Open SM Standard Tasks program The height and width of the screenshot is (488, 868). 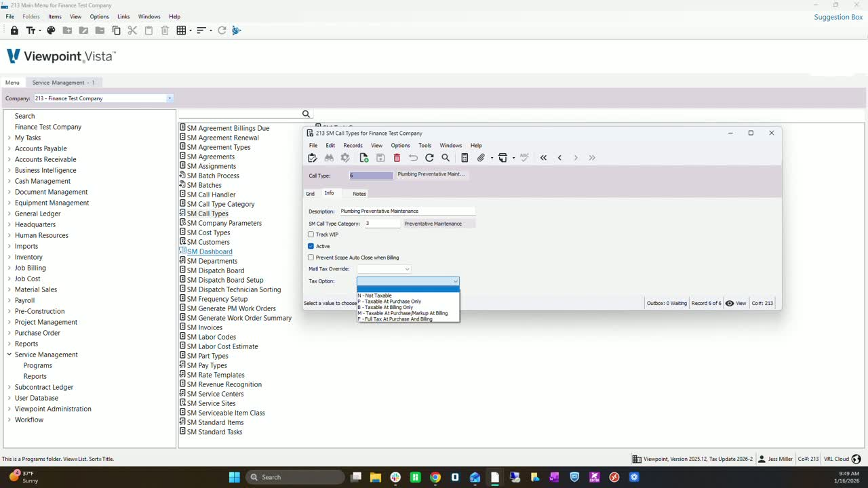[214, 432]
